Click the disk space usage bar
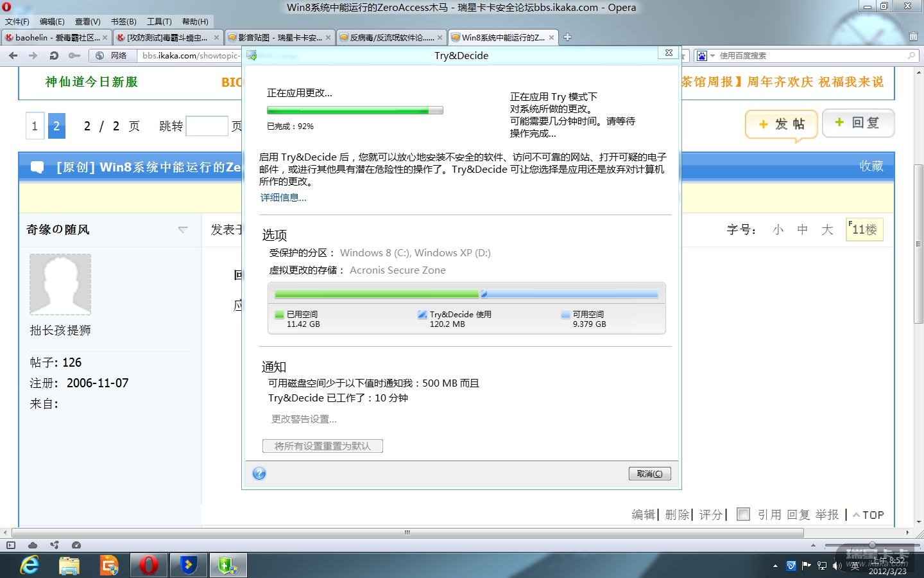The height and width of the screenshot is (578, 924). point(466,294)
